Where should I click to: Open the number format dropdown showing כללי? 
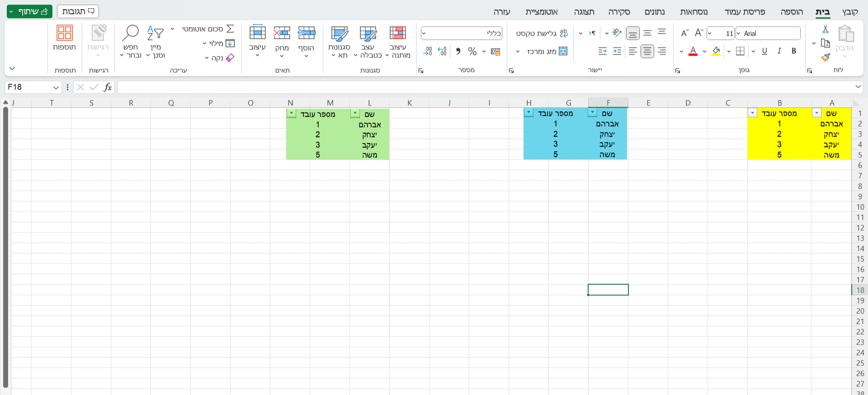click(x=424, y=33)
